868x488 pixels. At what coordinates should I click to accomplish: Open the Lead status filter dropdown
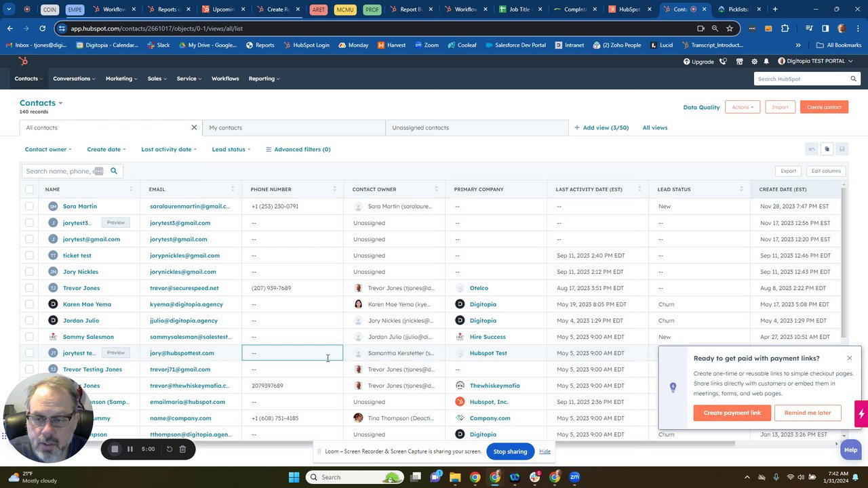coord(231,149)
